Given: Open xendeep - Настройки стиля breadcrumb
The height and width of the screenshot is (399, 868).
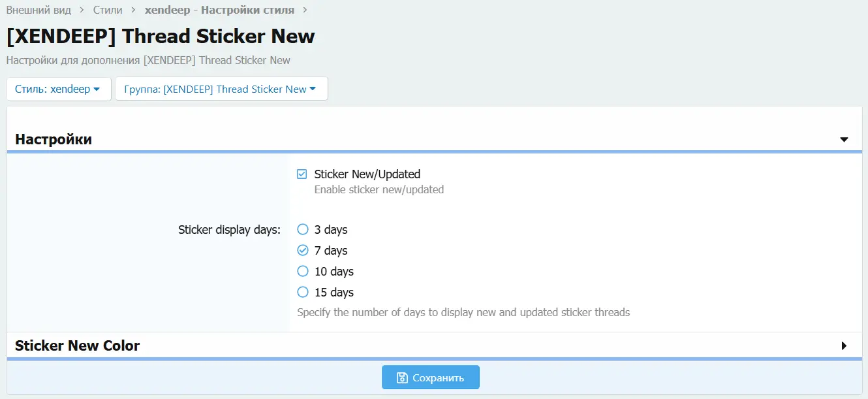Looking at the screenshot, I should pyautogui.click(x=219, y=10).
